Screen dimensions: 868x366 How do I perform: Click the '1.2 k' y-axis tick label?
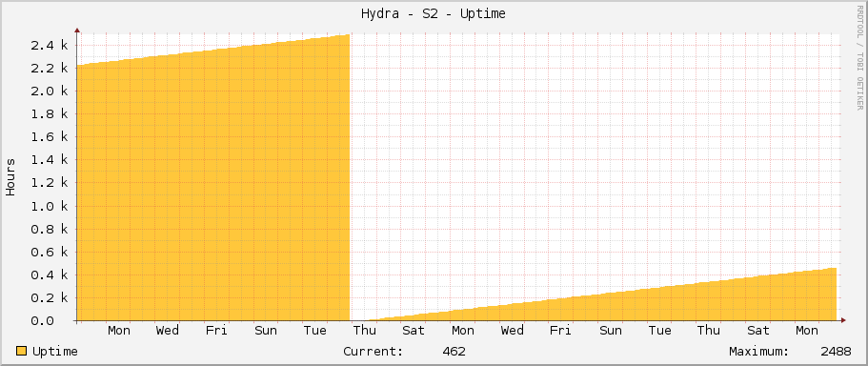(x=50, y=183)
